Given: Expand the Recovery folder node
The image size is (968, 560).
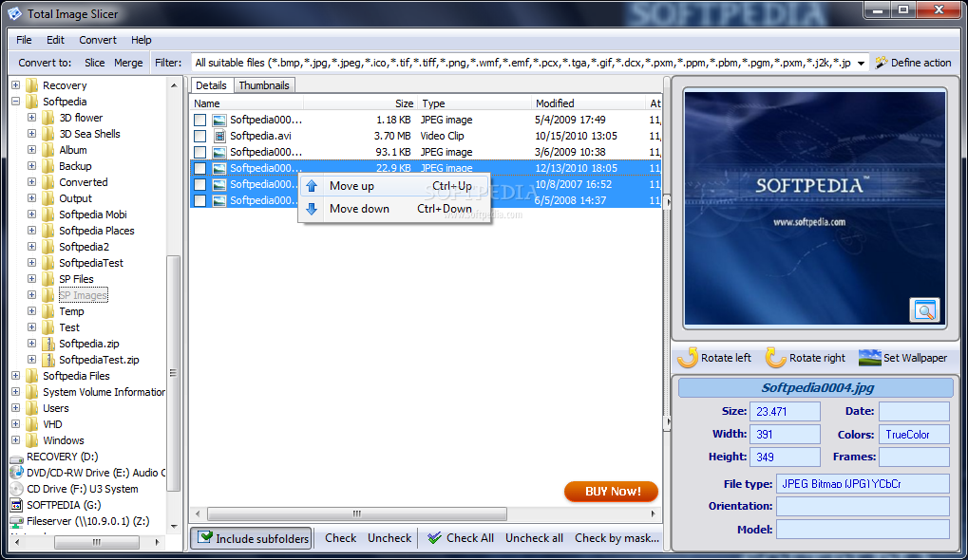Looking at the screenshot, I should pyautogui.click(x=15, y=85).
